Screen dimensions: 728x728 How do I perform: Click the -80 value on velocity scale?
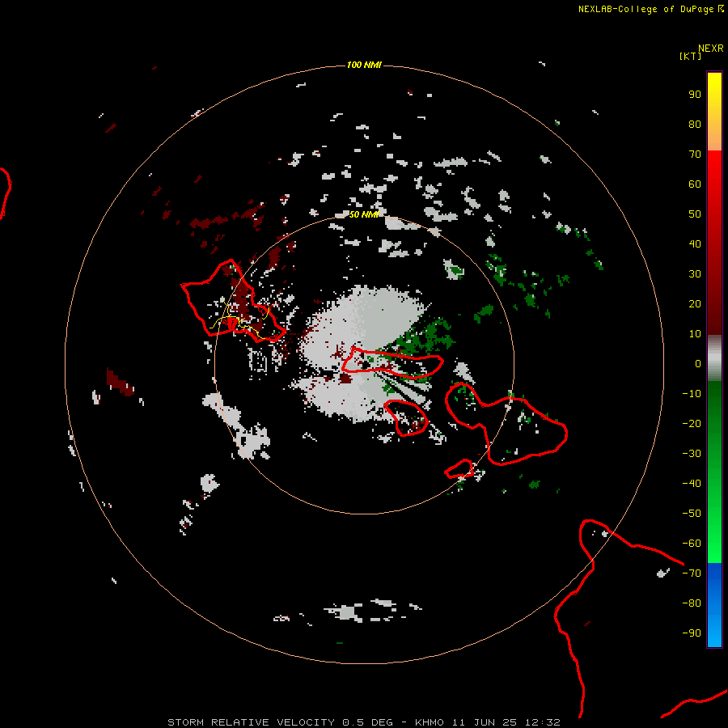pyautogui.click(x=692, y=603)
